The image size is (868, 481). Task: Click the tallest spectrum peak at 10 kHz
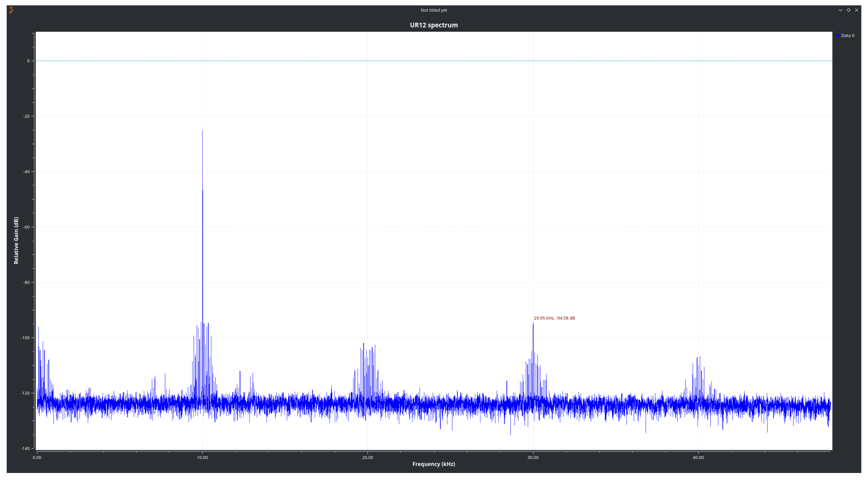(x=202, y=131)
